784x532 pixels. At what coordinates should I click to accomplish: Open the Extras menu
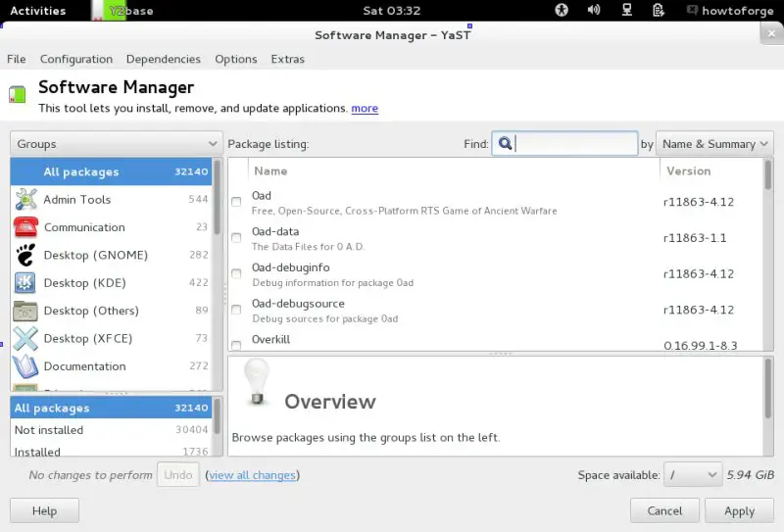pyautogui.click(x=287, y=59)
